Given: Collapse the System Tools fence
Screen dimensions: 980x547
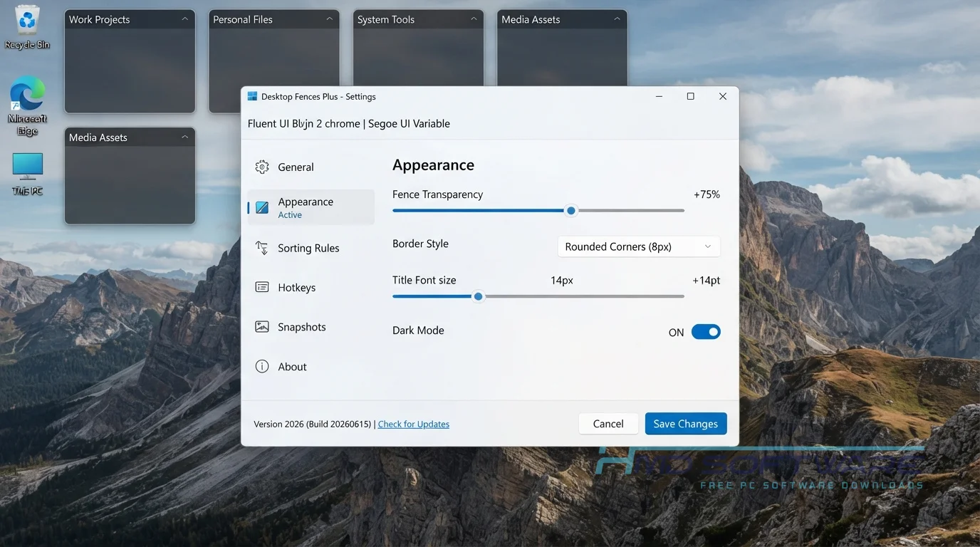Looking at the screenshot, I should point(474,19).
